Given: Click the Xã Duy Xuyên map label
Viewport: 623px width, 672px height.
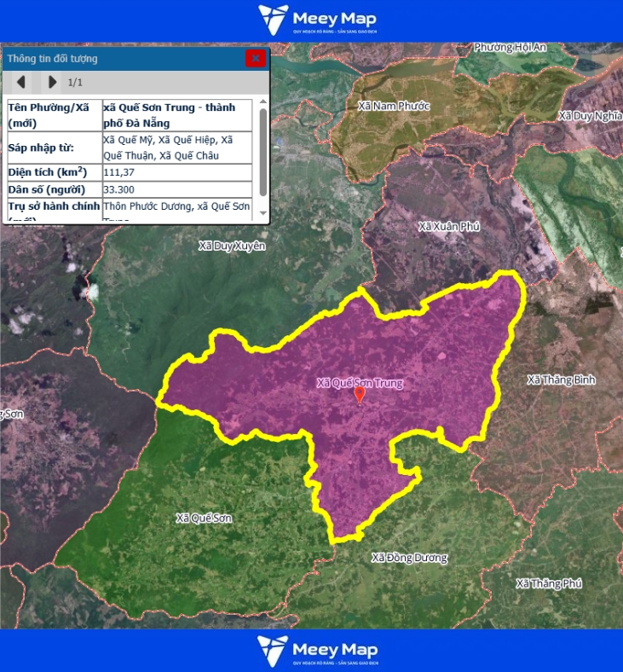Looking at the screenshot, I should coord(232,246).
